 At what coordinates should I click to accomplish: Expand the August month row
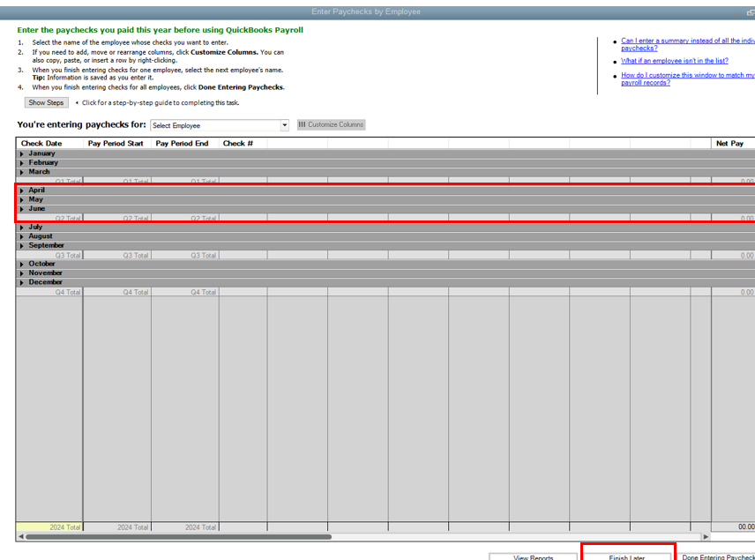(22, 236)
